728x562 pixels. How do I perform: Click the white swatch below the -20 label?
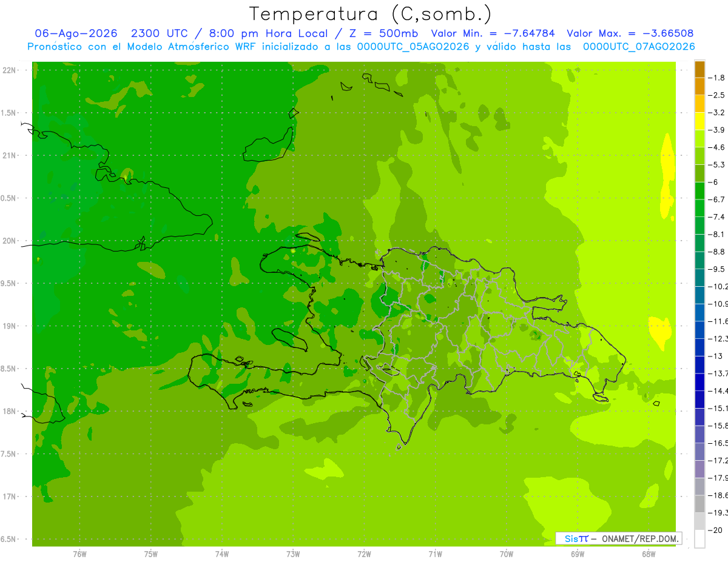click(x=699, y=538)
